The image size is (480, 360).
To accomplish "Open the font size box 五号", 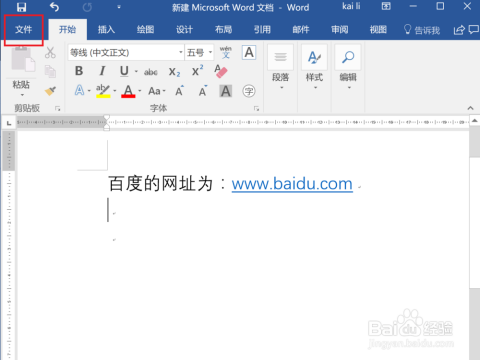I will point(199,53).
